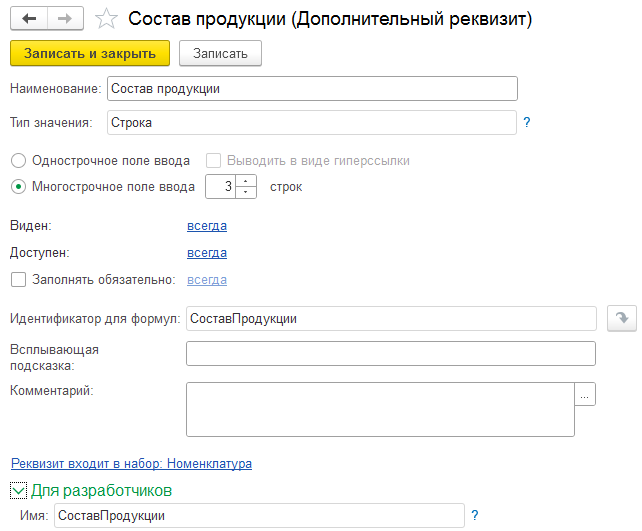Image resolution: width=642 pixels, height=531 pixels.
Task: Enable Заполнять обязательно checkbox
Action: pos(18,280)
